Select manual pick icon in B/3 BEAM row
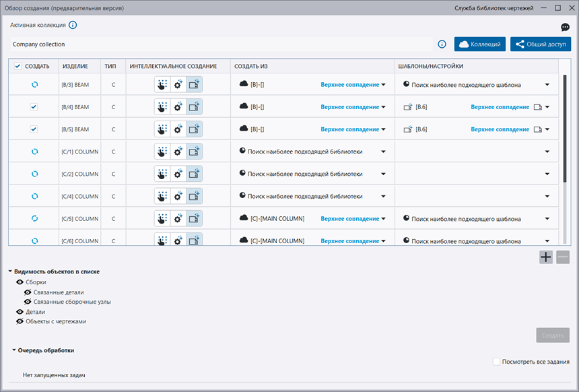 [x=162, y=85]
